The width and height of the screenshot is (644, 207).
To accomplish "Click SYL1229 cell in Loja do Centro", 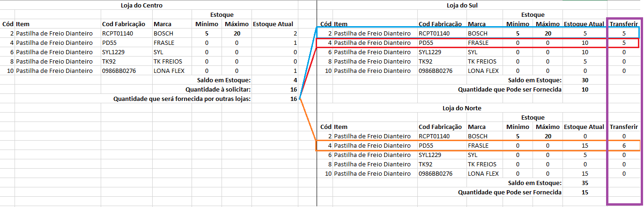I will click(x=113, y=52).
